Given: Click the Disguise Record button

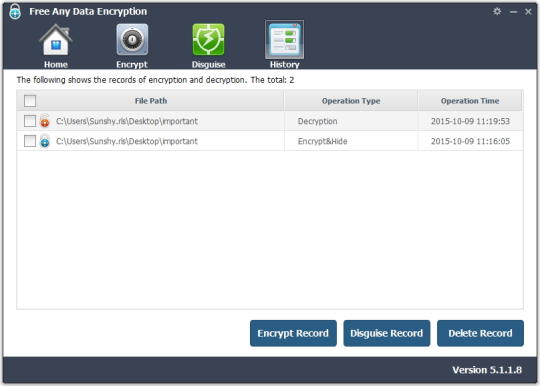Looking at the screenshot, I should [387, 333].
